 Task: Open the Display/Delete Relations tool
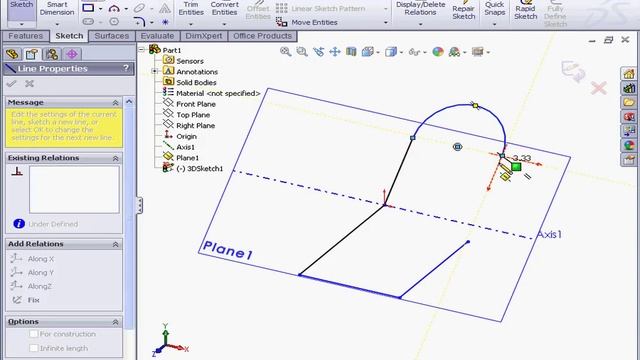(420, 10)
